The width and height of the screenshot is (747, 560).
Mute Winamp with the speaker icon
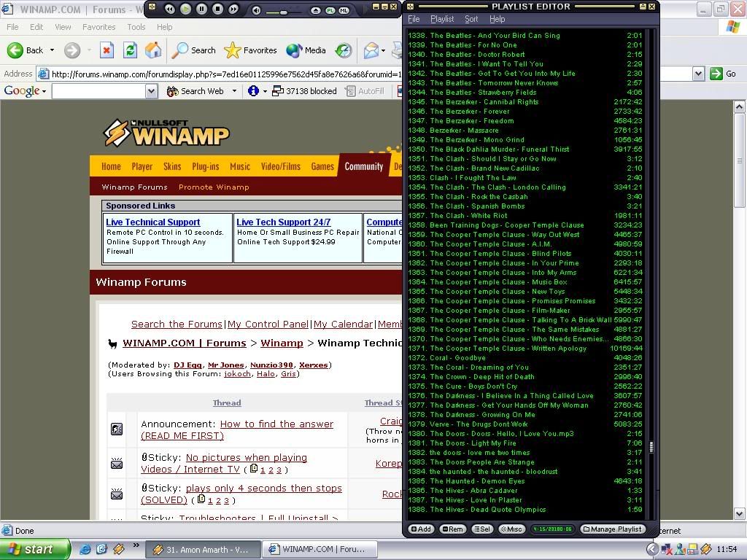[x=256, y=10]
